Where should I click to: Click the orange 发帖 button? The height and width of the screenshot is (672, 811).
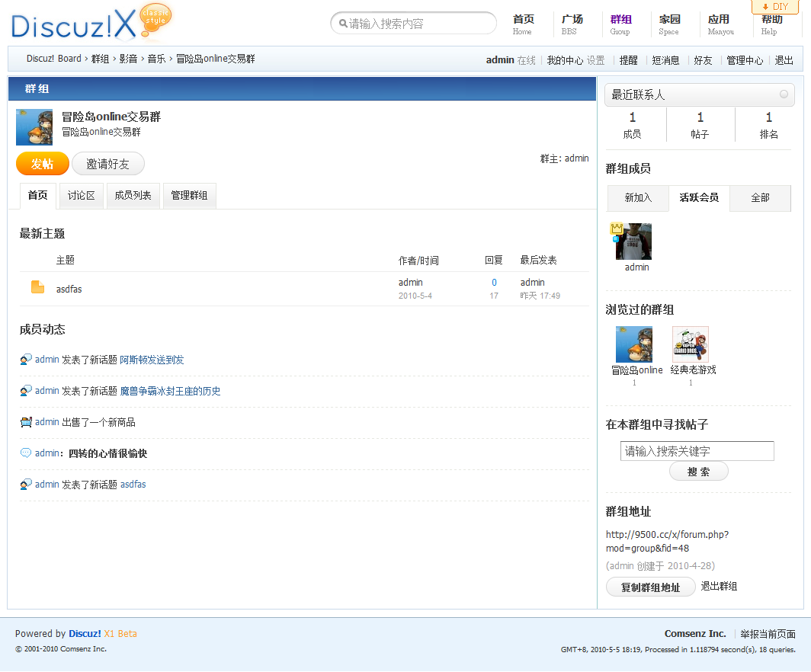[x=43, y=164]
